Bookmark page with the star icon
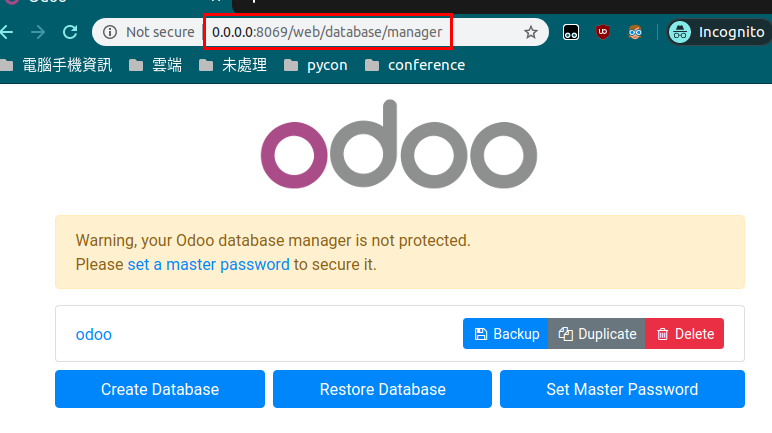The height and width of the screenshot is (433, 772). 530,33
